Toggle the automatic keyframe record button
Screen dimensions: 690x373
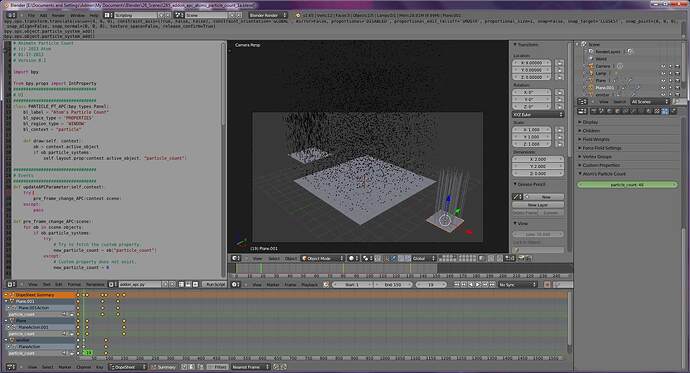(547, 285)
